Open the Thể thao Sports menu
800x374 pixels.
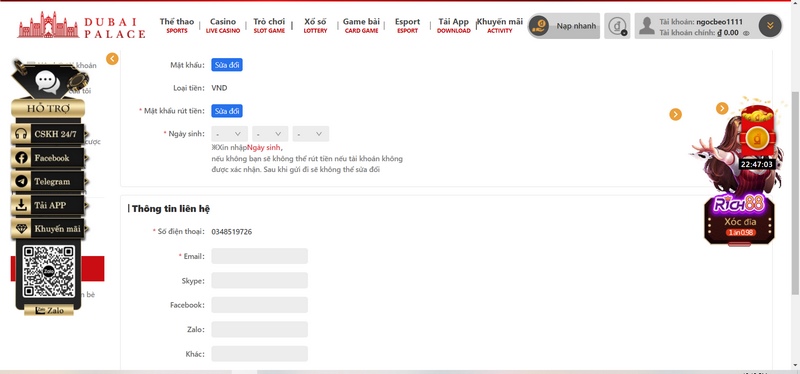[x=177, y=26]
